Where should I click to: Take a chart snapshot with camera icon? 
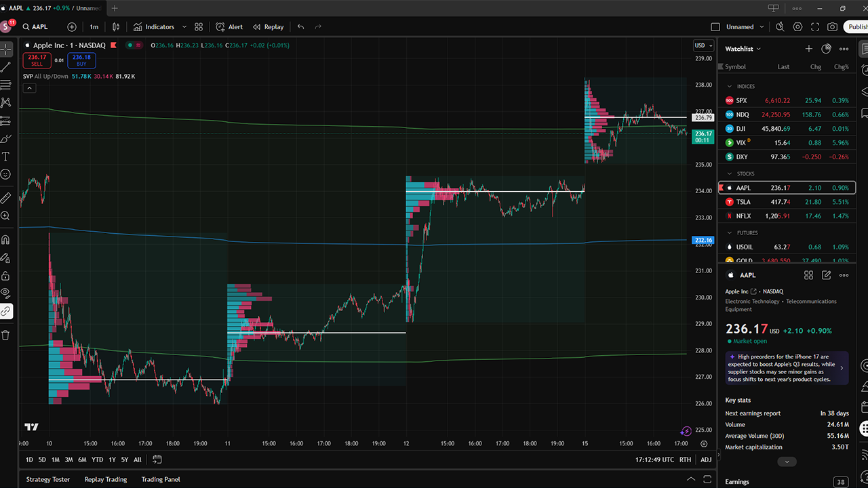tap(832, 27)
